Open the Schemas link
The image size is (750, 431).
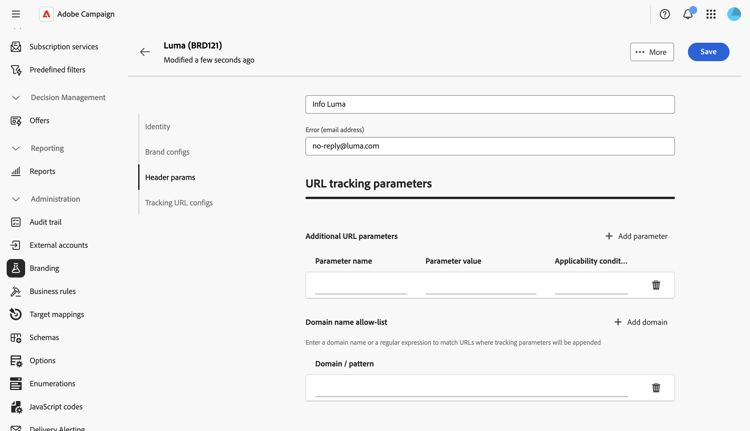click(44, 338)
